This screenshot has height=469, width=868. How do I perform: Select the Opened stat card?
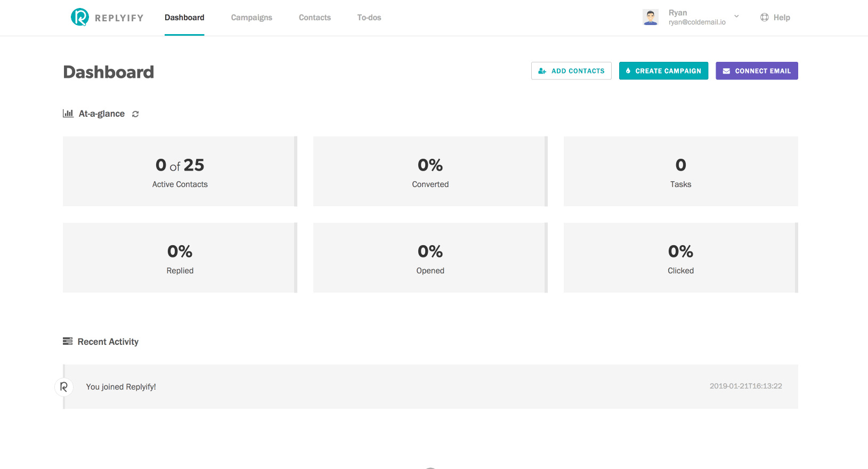431,257
